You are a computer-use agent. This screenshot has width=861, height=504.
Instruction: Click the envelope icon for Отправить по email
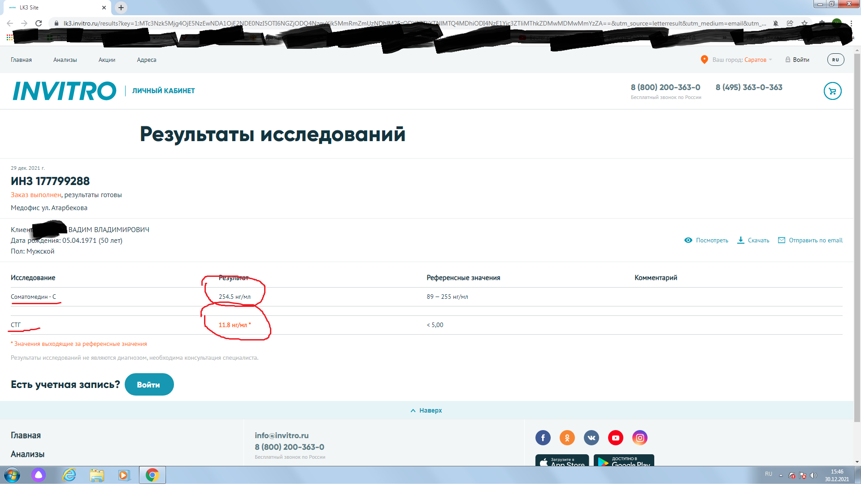[781, 240]
